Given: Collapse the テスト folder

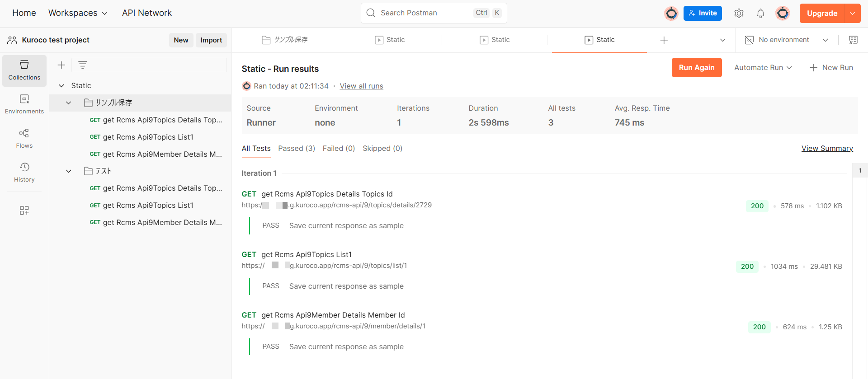Looking at the screenshot, I should pos(69,171).
